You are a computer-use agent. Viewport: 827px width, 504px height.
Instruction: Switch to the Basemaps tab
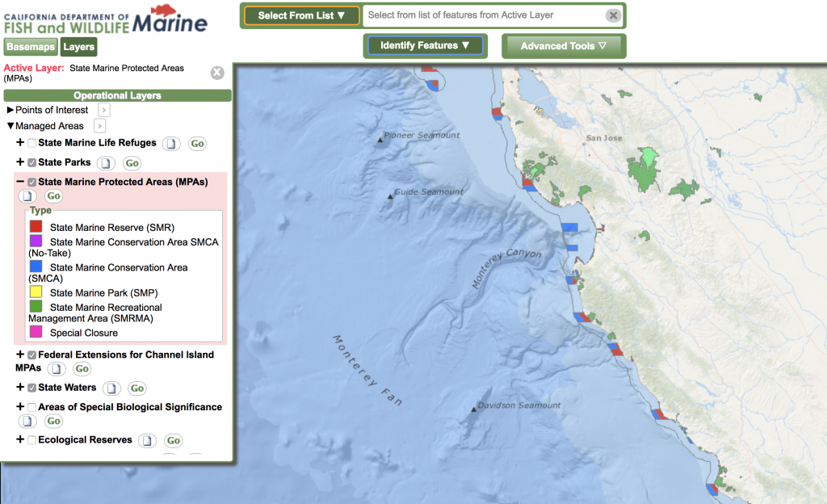pyautogui.click(x=31, y=47)
